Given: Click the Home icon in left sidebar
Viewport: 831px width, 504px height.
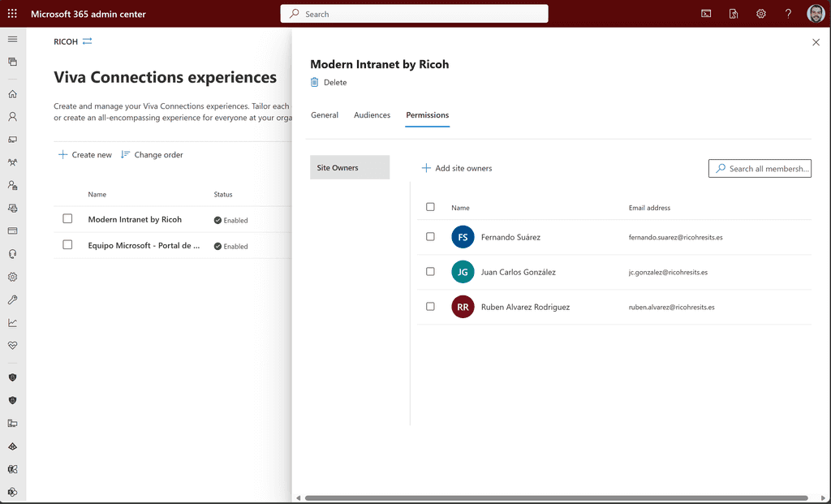Looking at the screenshot, I should tap(12, 94).
